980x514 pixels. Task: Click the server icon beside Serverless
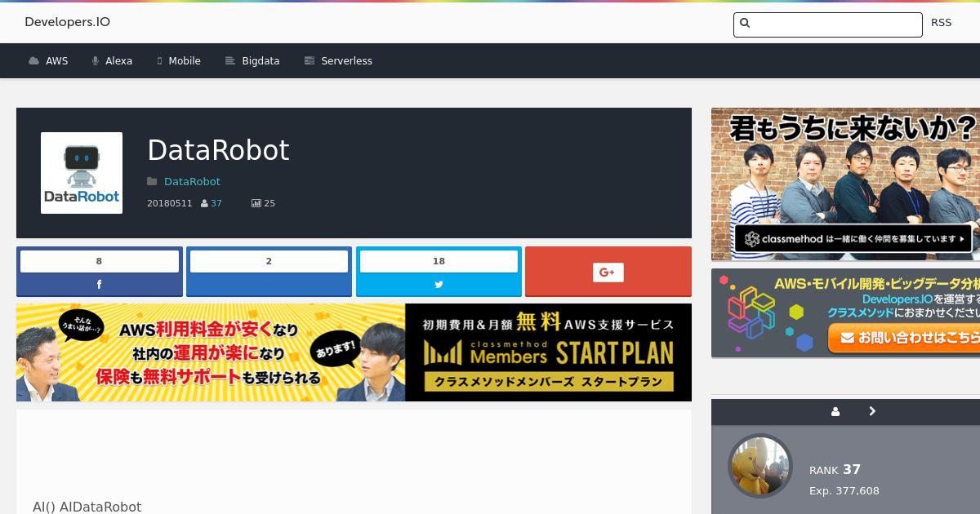tap(309, 61)
